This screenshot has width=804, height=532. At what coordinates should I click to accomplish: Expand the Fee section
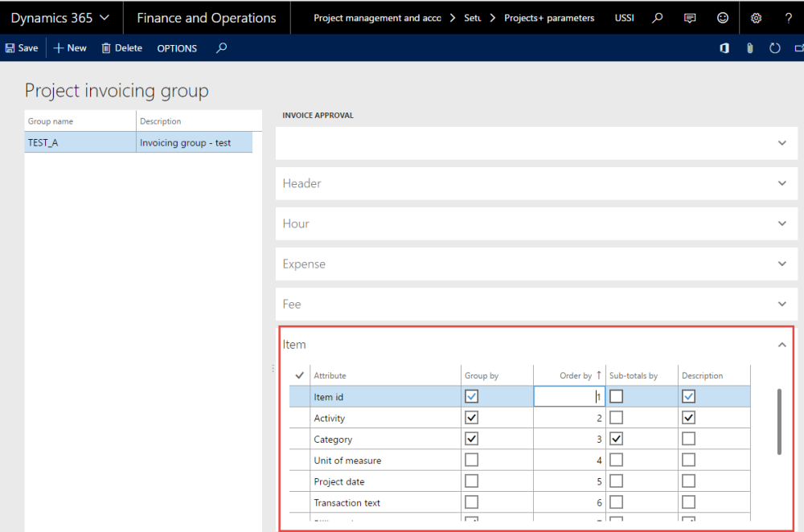tap(781, 304)
